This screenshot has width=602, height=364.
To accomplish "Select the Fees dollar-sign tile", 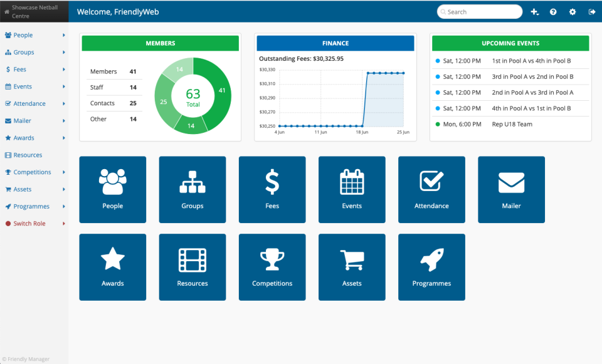I will [272, 190].
